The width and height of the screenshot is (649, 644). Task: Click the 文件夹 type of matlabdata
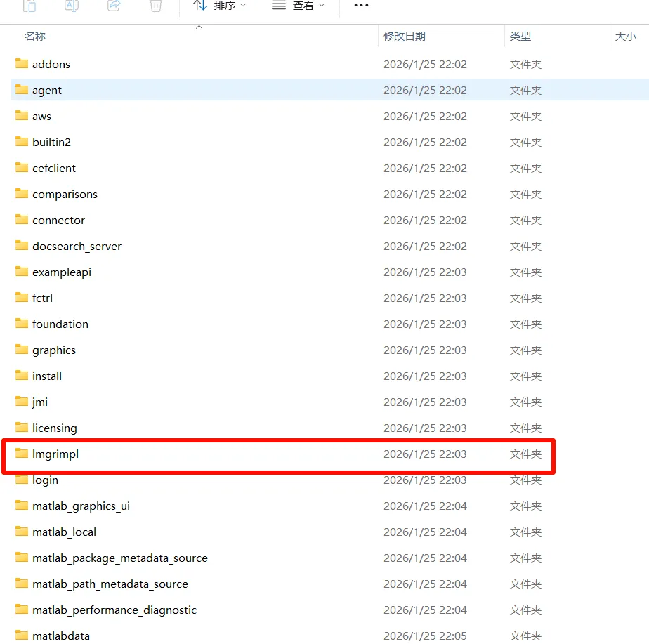click(525, 636)
